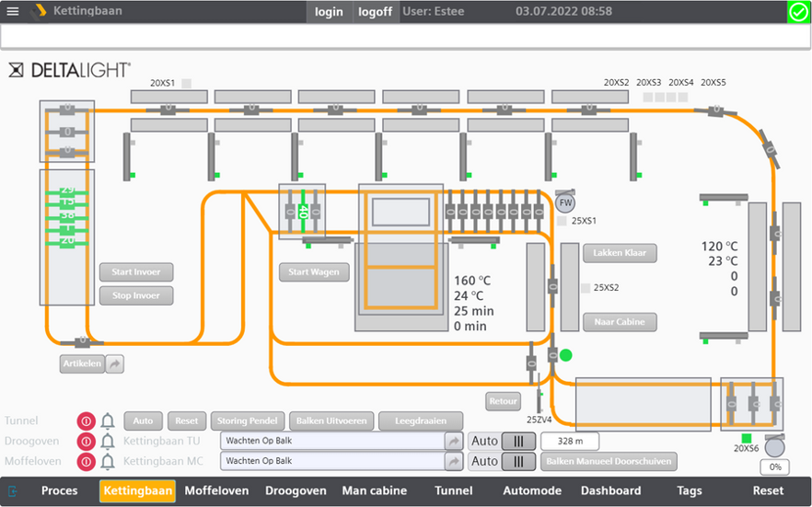The image size is (812, 507).
Task: Click the FW circular fan symbol
Action: [x=565, y=202]
